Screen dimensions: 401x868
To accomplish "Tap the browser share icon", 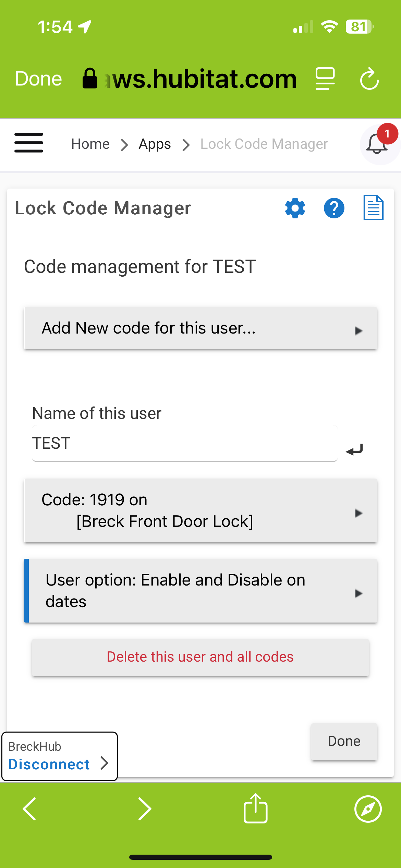I will point(255,808).
